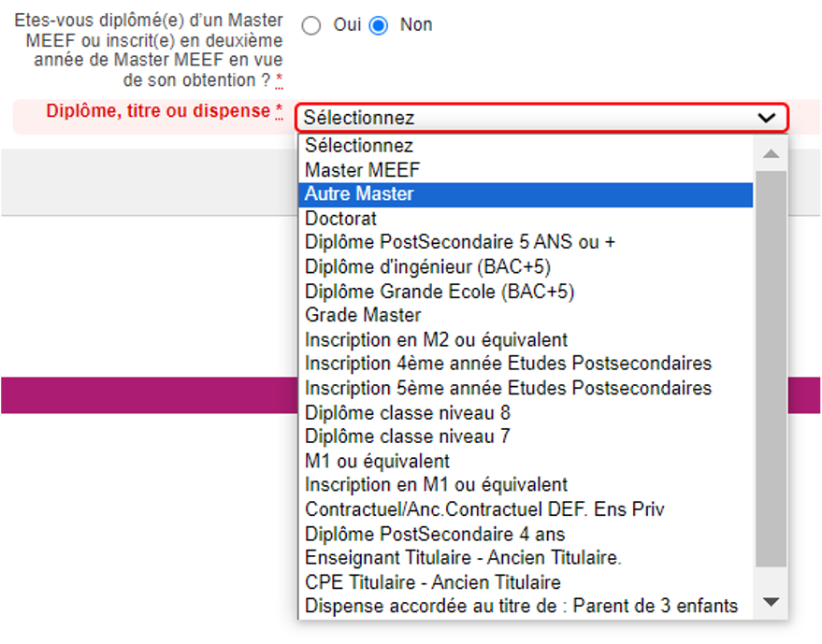This screenshot has width=822, height=644.
Task: Pick the Doctorat option
Action: [341, 219]
